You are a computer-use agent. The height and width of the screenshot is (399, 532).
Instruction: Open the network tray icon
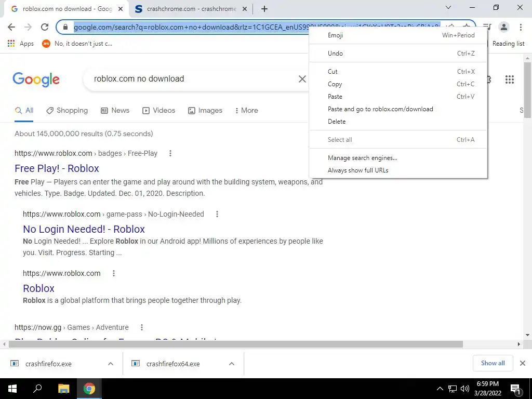point(453,389)
